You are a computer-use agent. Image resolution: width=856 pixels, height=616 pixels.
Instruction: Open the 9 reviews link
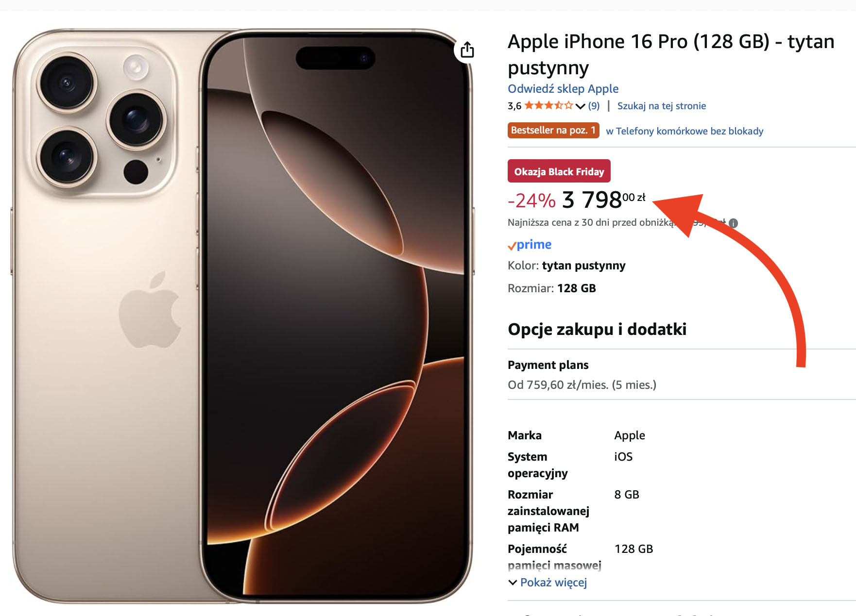[x=594, y=106]
